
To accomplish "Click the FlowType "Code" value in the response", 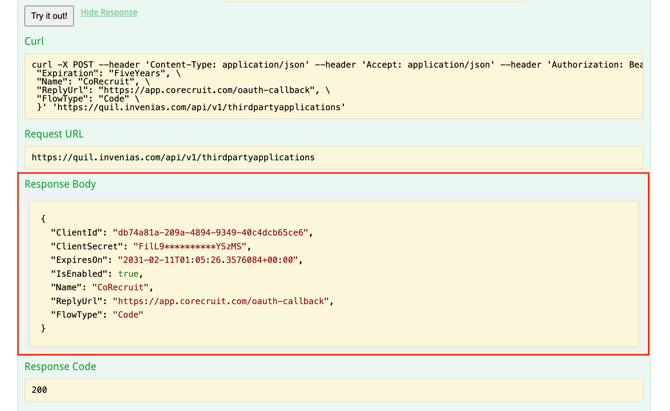I will [127, 315].
